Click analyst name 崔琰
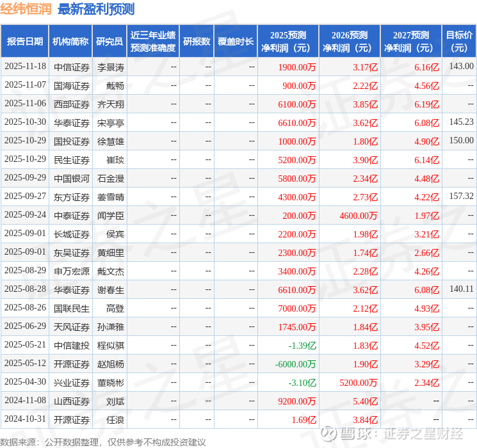Viewport: 477px width, 448px height. click(x=115, y=160)
